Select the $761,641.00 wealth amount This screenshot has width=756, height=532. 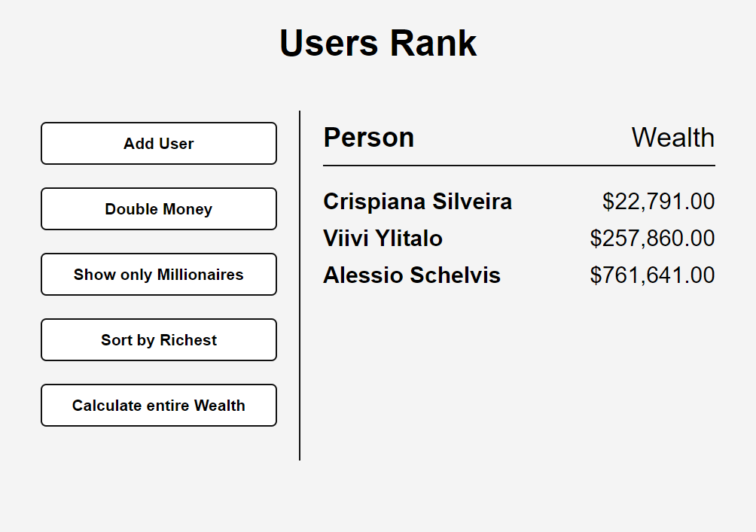point(652,275)
